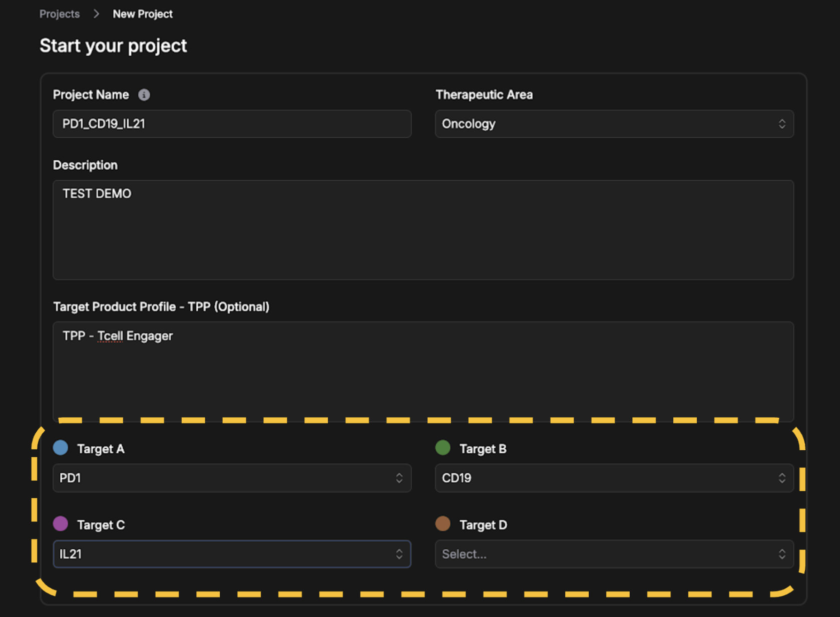Click the Therapeutic Area label text
The height and width of the screenshot is (617, 840).
click(x=484, y=95)
